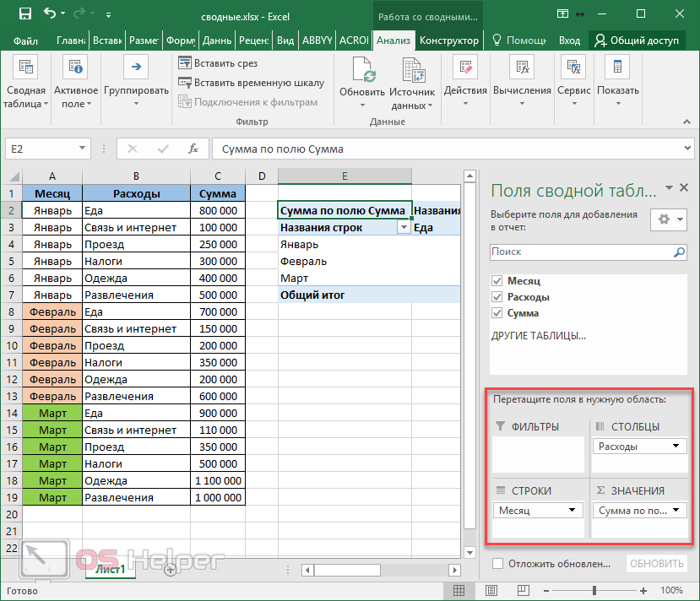Switch to the Конструктор ribbon tab
Viewport: 700px width, 601px height.
pyautogui.click(x=449, y=41)
